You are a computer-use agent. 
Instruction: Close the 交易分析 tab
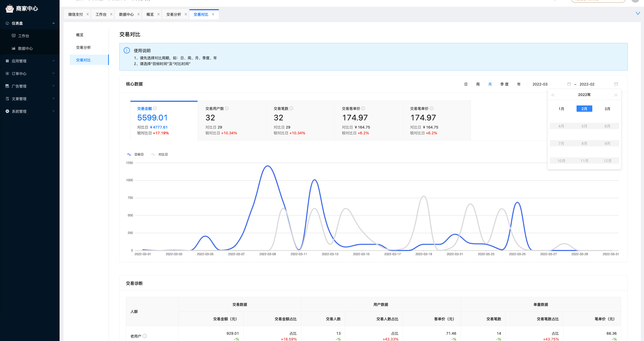pyautogui.click(x=186, y=14)
